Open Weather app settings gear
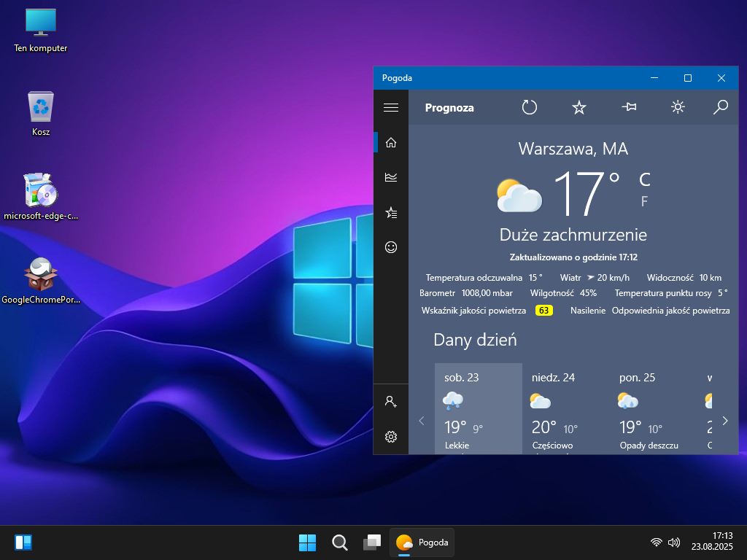The height and width of the screenshot is (560, 747). (x=391, y=437)
